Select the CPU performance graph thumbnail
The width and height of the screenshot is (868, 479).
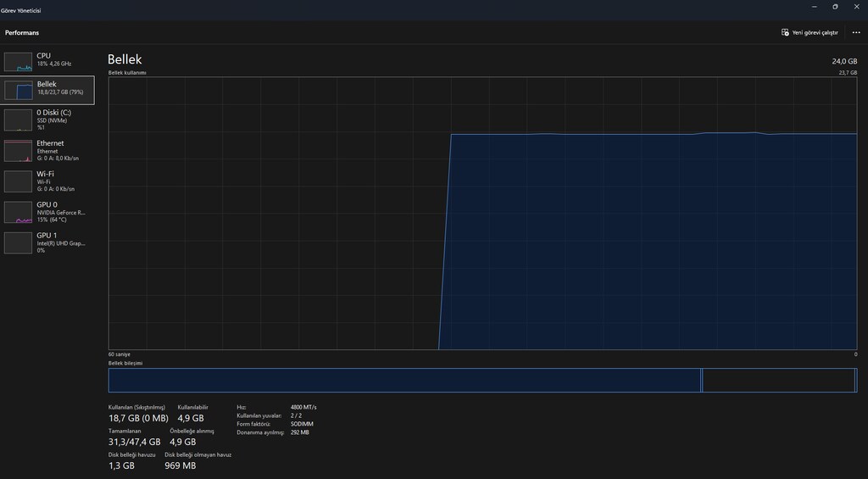[x=19, y=62]
